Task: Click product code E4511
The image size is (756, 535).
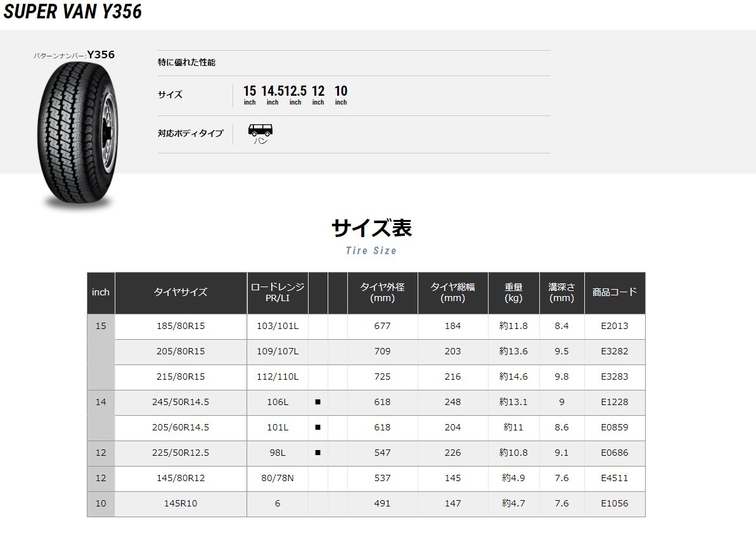Action: (615, 478)
